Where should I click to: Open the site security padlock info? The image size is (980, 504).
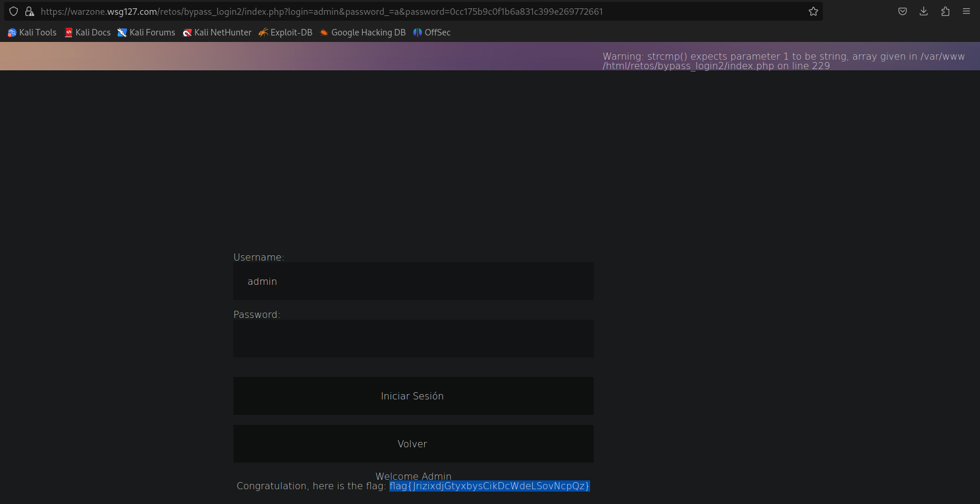pos(30,11)
